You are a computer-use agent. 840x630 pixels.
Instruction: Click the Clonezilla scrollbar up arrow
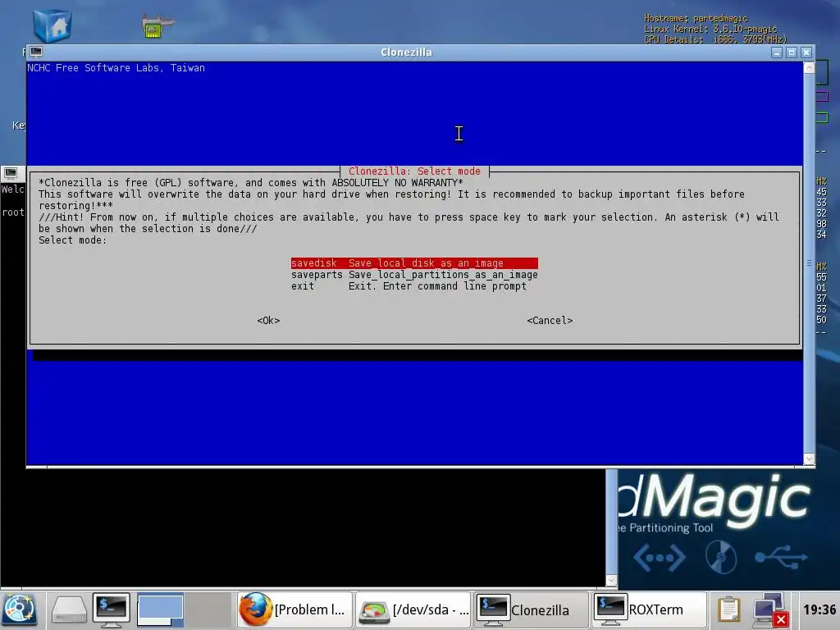[809, 67]
